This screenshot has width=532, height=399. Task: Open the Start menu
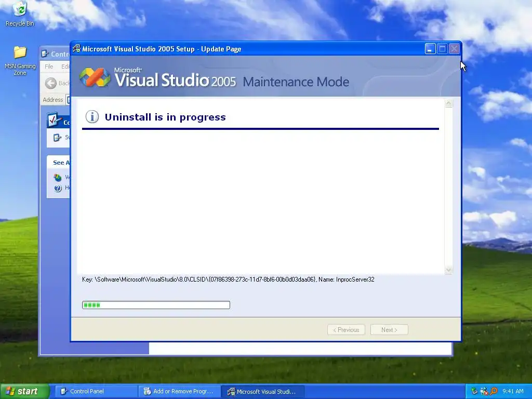pyautogui.click(x=24, y=391)
